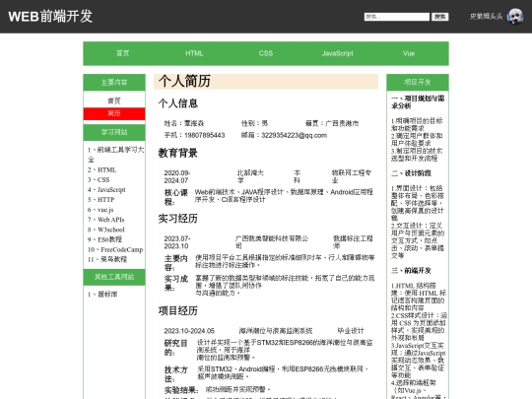Open the Web APIs learning link
The width and height of the screenshot is (532, 399).
coord(111,220)
